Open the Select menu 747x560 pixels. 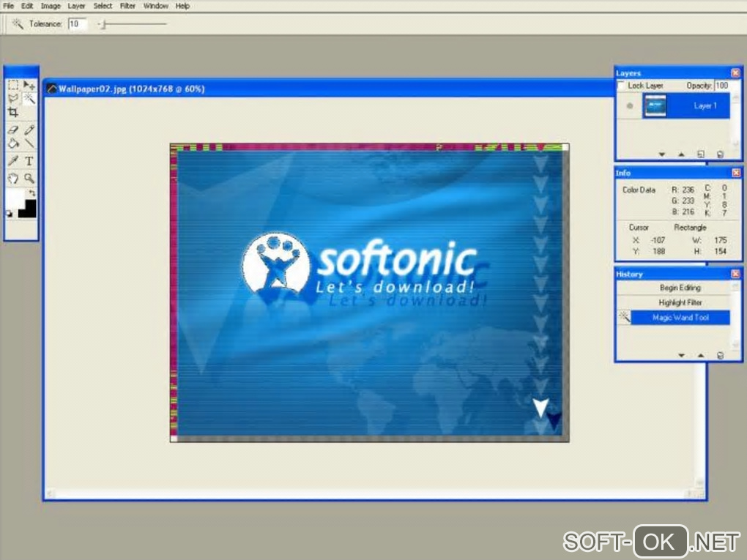pyautogui.click(x=103, y=6)
